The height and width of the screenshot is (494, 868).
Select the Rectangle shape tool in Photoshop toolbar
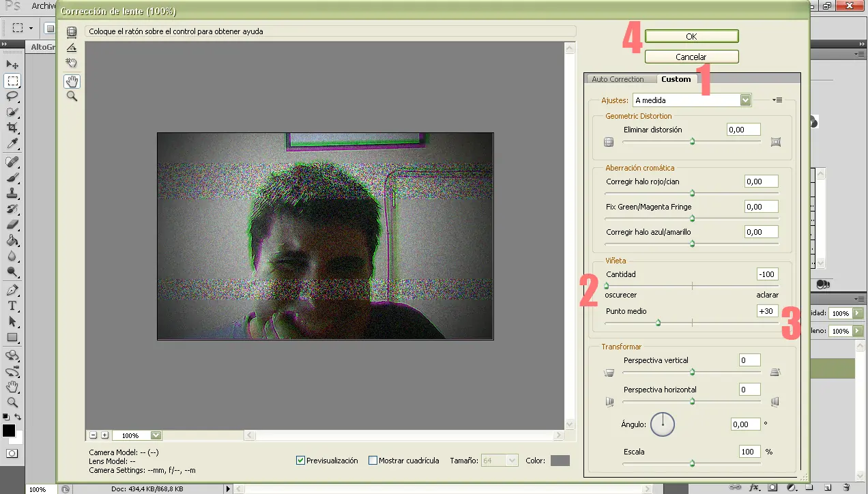tap(12, 338)
